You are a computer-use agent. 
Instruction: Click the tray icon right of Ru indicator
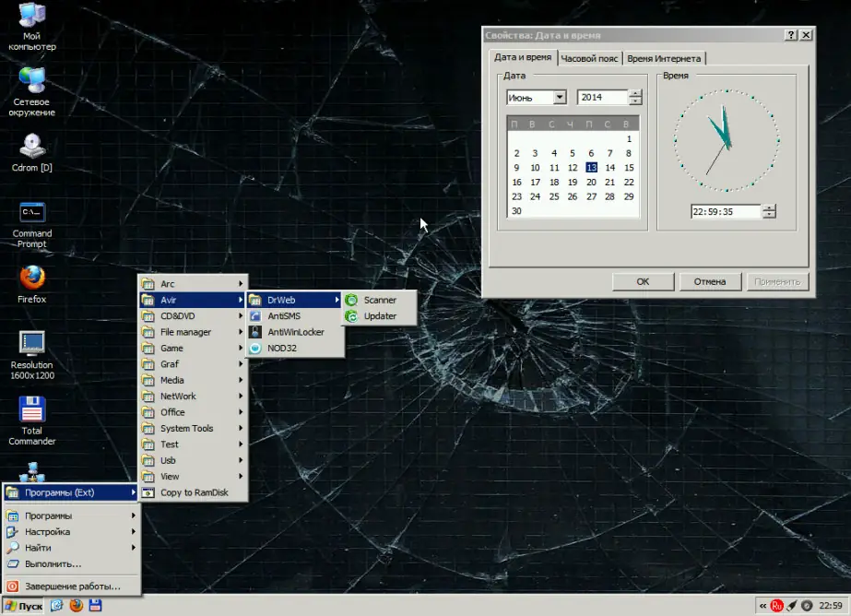(792, 606)
